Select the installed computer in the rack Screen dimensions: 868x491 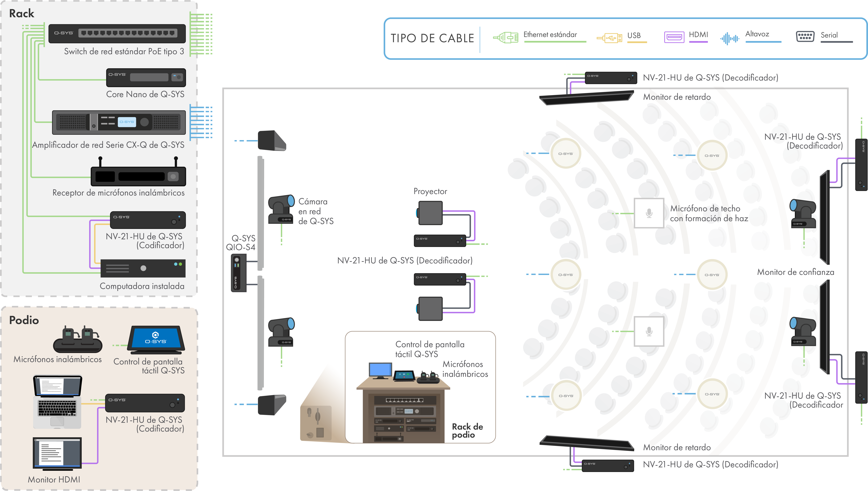click(143, 268)
